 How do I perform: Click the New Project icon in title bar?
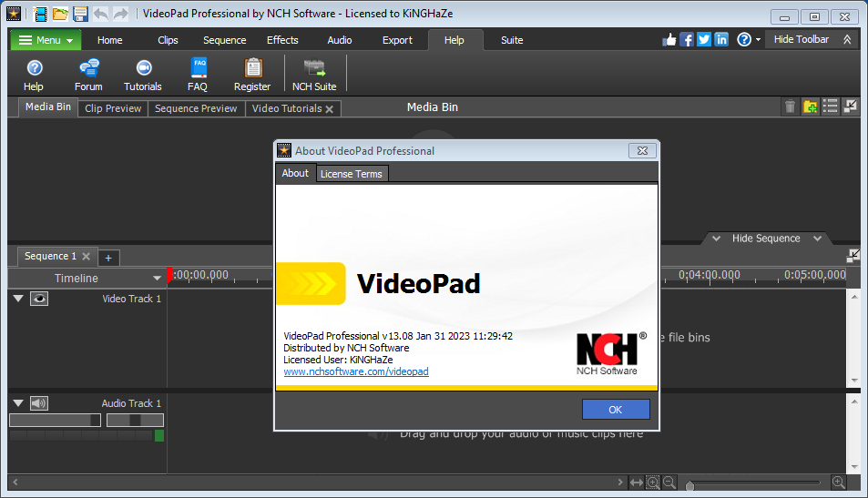click(x=40, y=14)
